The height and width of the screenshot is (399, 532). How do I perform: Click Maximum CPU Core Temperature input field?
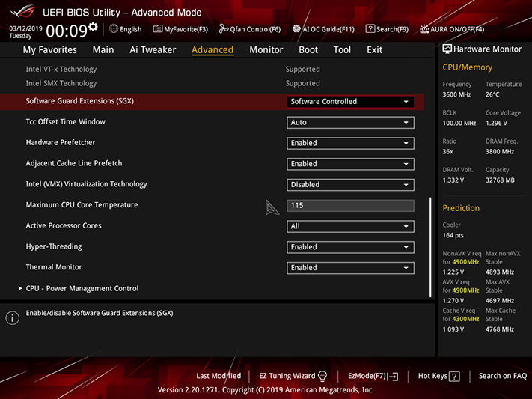pos(350,205)
